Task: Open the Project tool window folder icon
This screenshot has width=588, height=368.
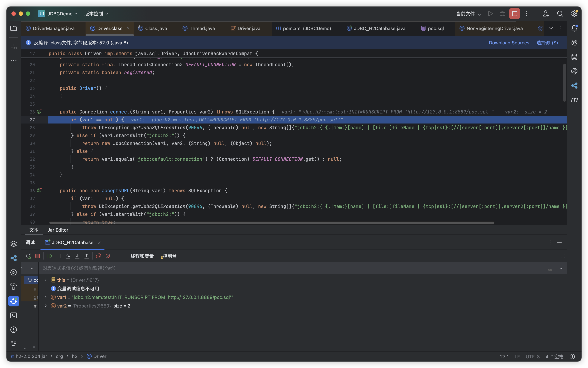Action: point(14,28)
